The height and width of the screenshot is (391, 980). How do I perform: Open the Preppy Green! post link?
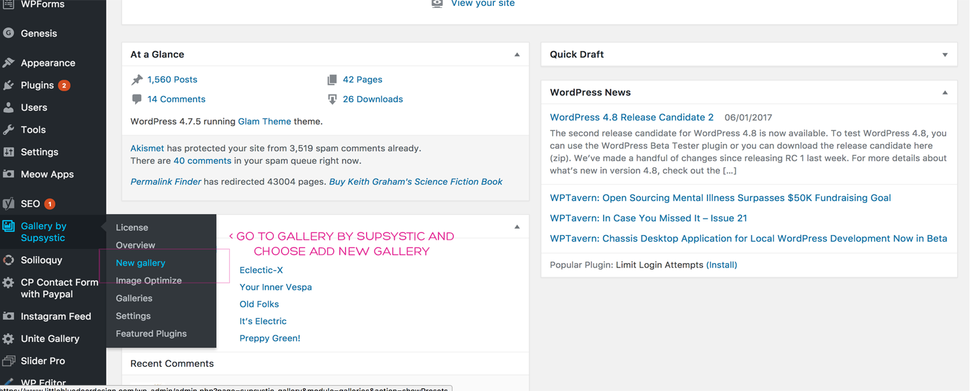click(270, 338)
